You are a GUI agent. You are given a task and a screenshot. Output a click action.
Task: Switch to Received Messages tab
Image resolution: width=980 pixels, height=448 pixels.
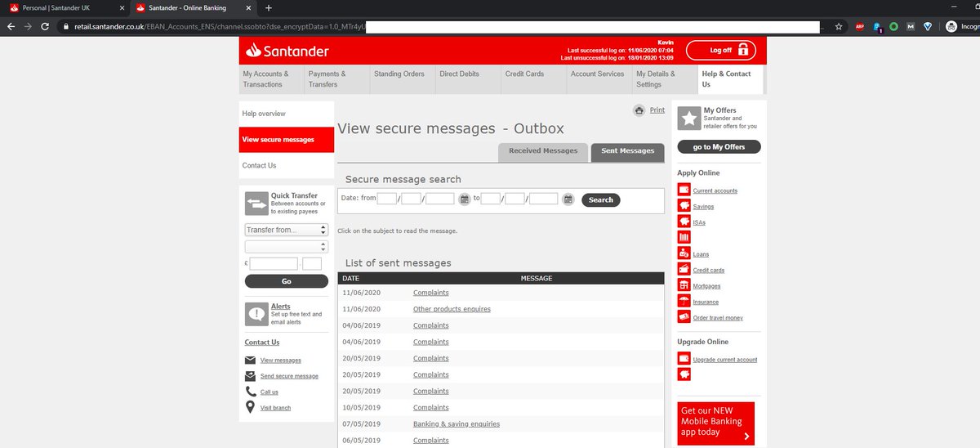point(543,151)
